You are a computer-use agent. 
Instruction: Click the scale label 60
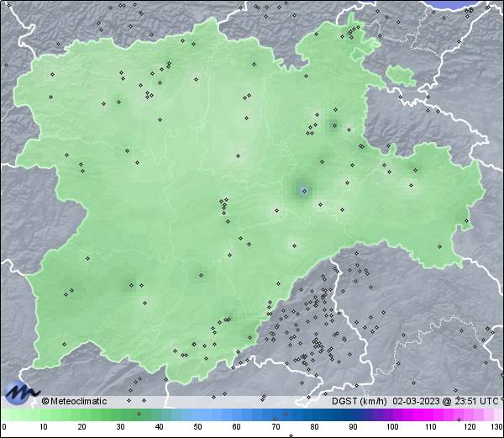(237, 427)
